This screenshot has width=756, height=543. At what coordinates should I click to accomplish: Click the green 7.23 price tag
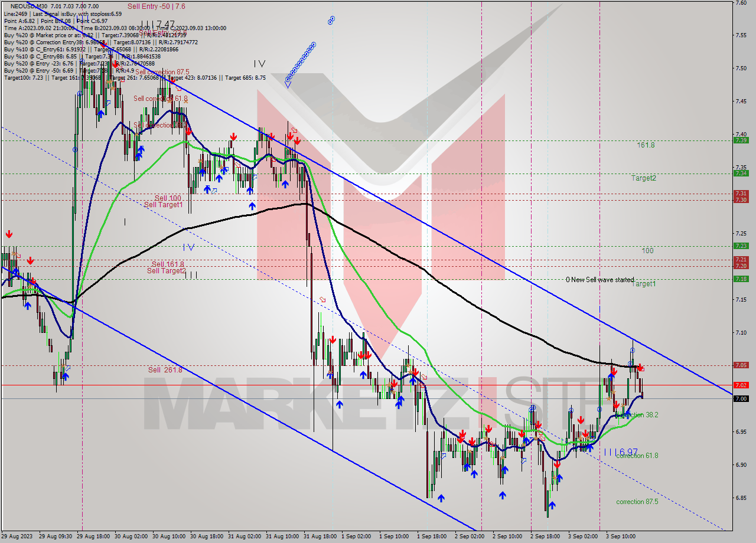(x=741, y=246)
